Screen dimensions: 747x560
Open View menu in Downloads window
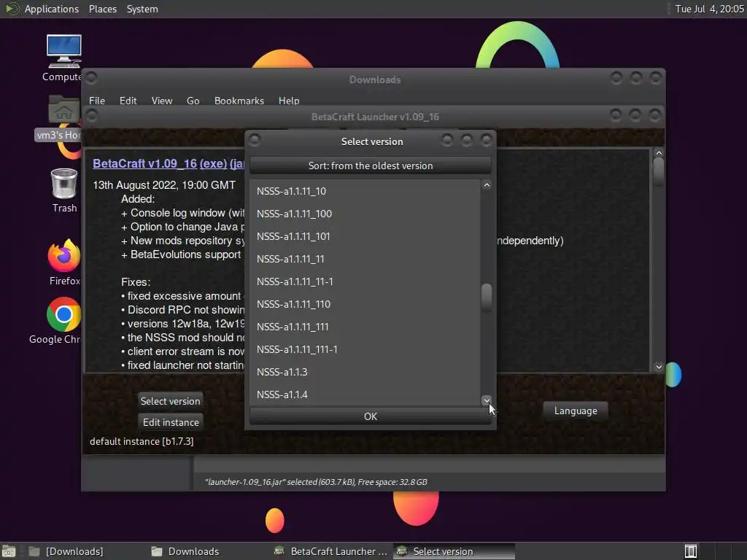pos(161,101)
